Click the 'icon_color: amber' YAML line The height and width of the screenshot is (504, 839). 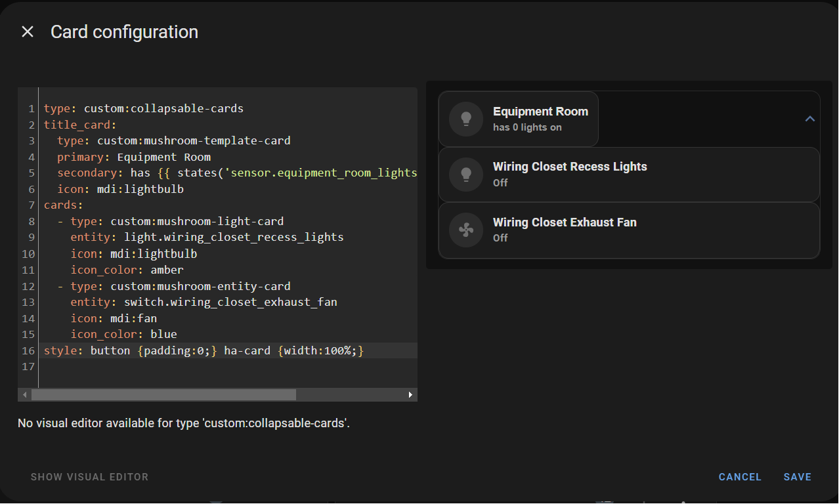coord(127,270)
